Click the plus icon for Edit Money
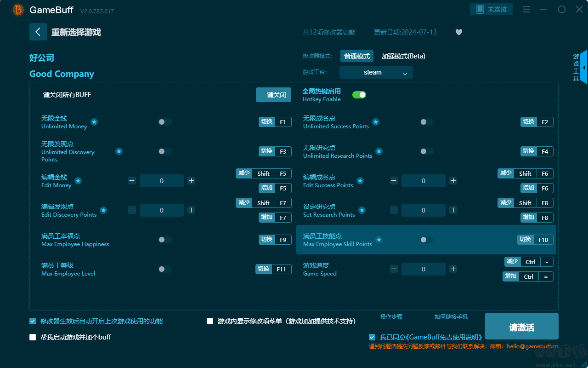This screenshot has width=588, height=368. pyautogui.click(x=192, y=181)
